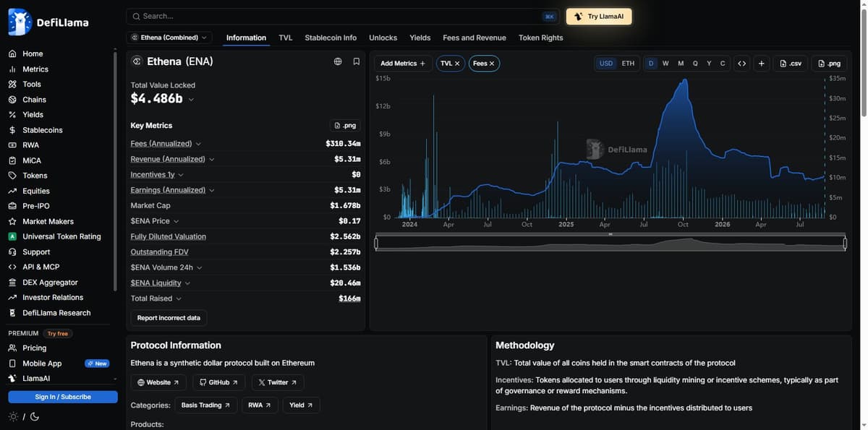Click the Try LlamaAI button
This screenshot has height=430, width=868.
click(x=599, y=17)
